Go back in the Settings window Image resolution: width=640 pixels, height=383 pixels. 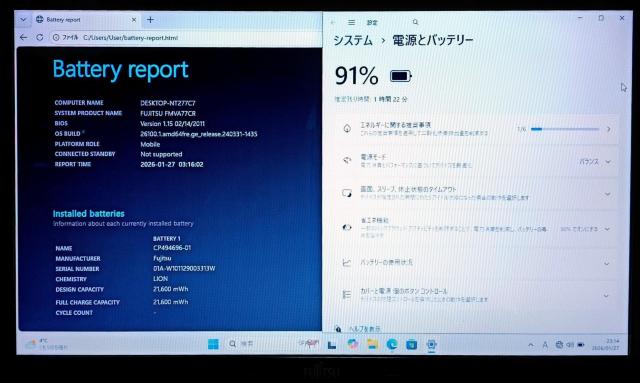pos(333,22)
